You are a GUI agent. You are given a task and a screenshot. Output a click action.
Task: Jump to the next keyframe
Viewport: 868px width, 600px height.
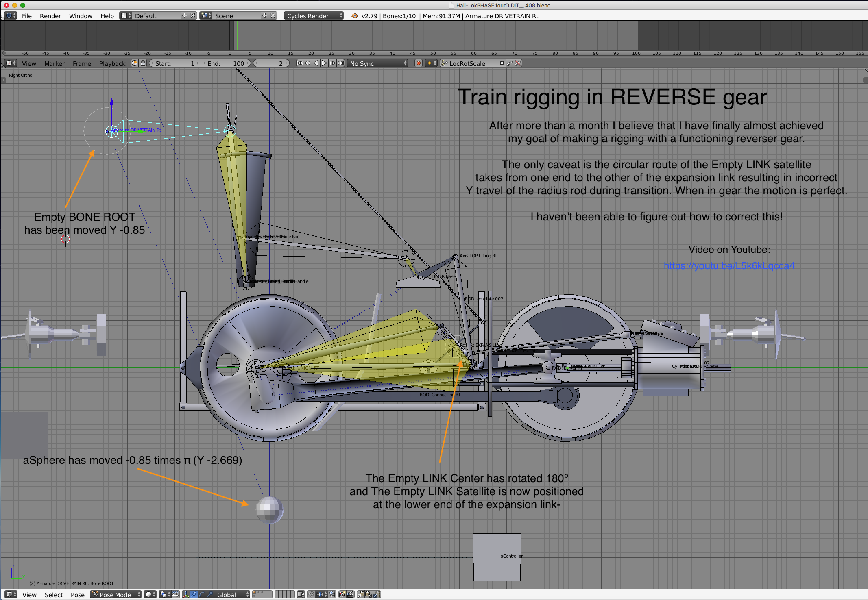click(332, 63)
